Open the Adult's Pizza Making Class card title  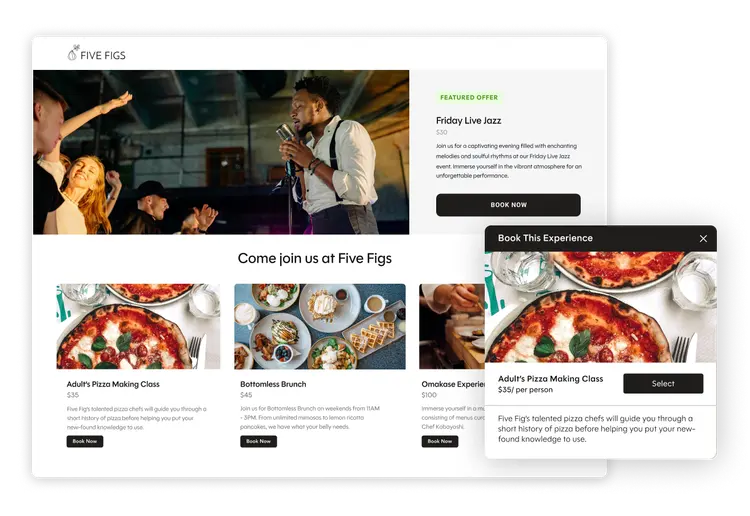point(113,384)
